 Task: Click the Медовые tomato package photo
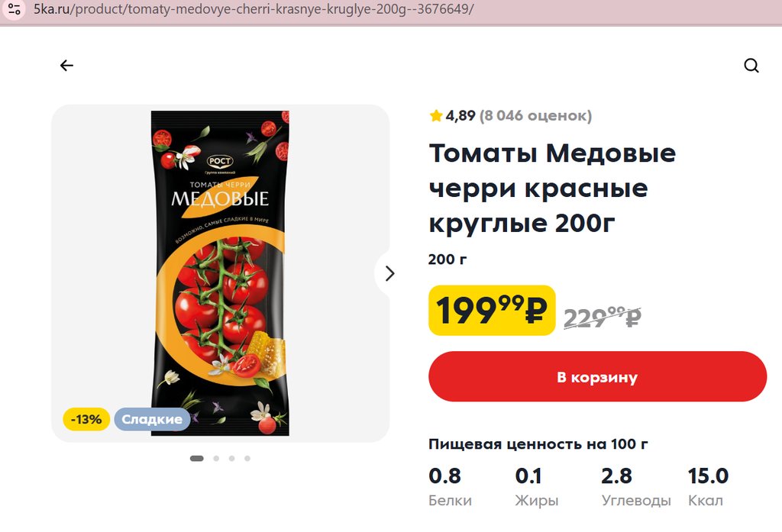220,273
